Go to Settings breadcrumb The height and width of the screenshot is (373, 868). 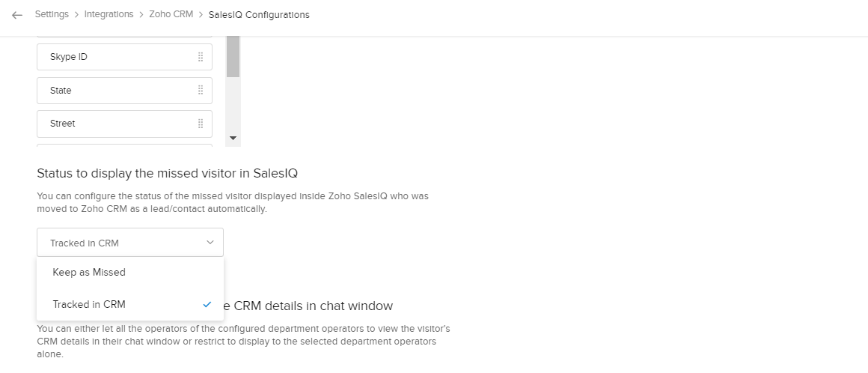click(x=52, y=15)
